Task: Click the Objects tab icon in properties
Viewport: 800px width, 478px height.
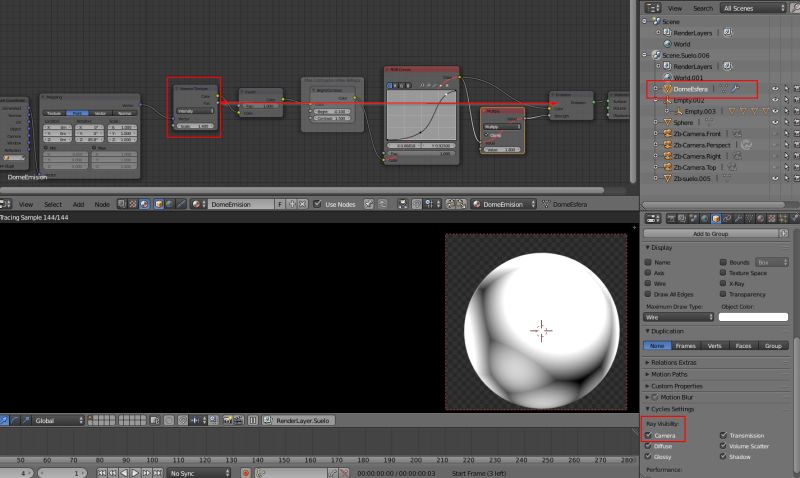Action: point(716,219)
